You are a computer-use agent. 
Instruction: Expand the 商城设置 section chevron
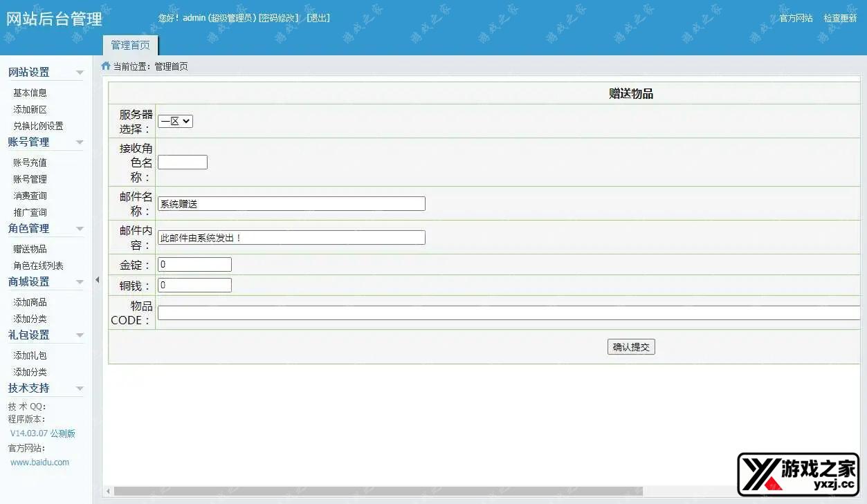(80, 281)
